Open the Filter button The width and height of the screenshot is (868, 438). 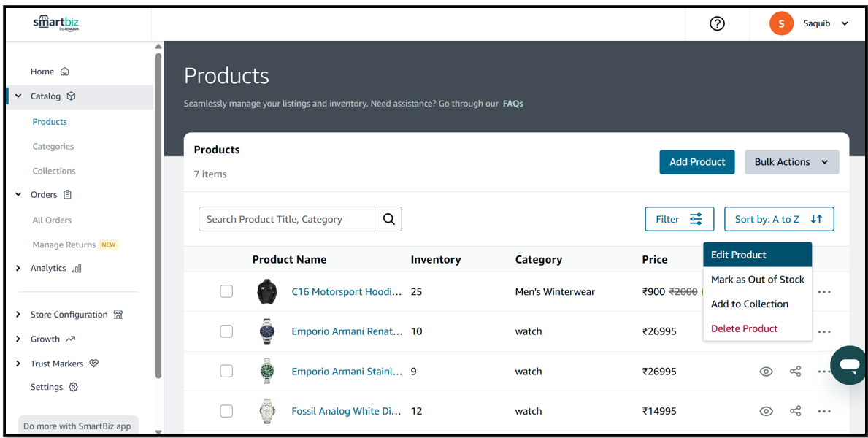coord(679,219)
